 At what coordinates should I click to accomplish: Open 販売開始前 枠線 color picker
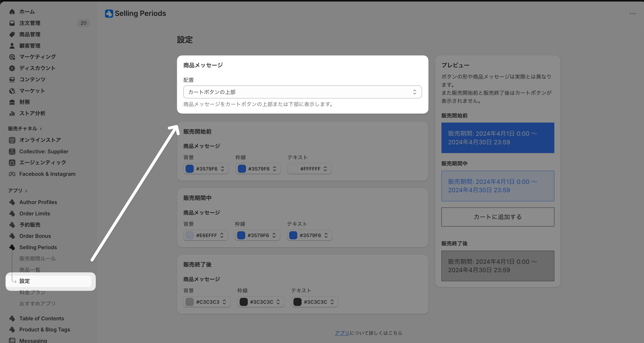[x=258, y=169]
